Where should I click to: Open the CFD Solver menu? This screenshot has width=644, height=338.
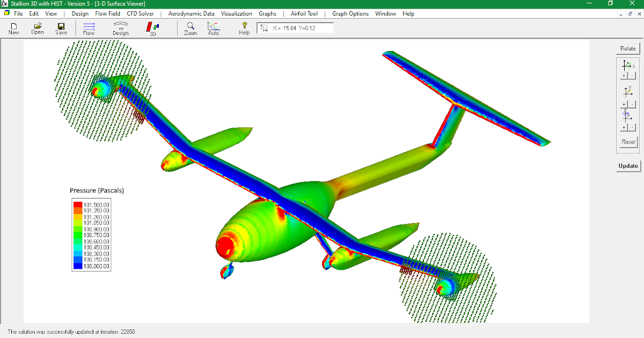pos(140,13)
